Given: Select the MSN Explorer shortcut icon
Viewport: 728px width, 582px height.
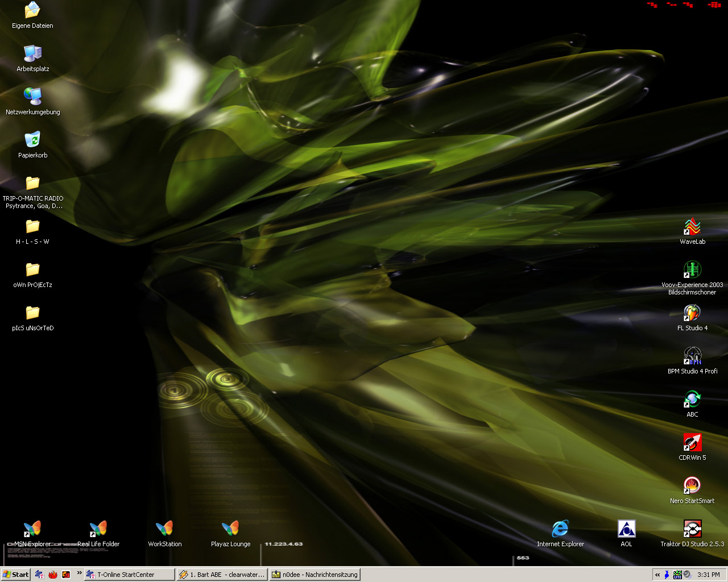Looking at the screenshot, I should (32, 529).
